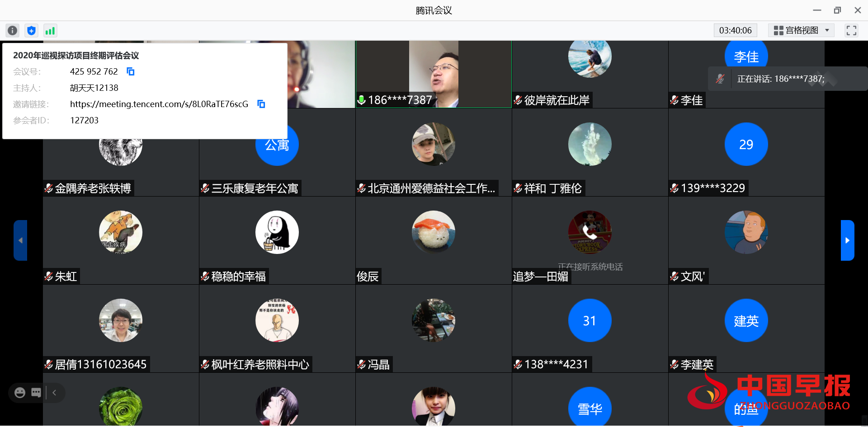Select the 三乐康复老年公寓 participant name

[255, 188]
